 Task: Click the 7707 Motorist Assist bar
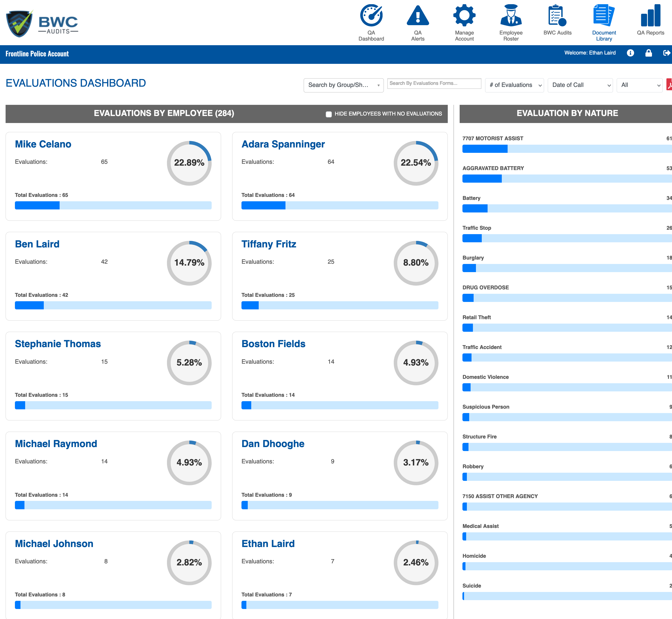(x=567, y=149)
